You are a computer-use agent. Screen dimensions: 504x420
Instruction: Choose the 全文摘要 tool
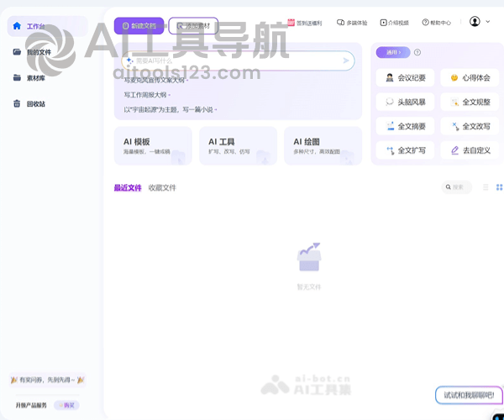(405, 126)
